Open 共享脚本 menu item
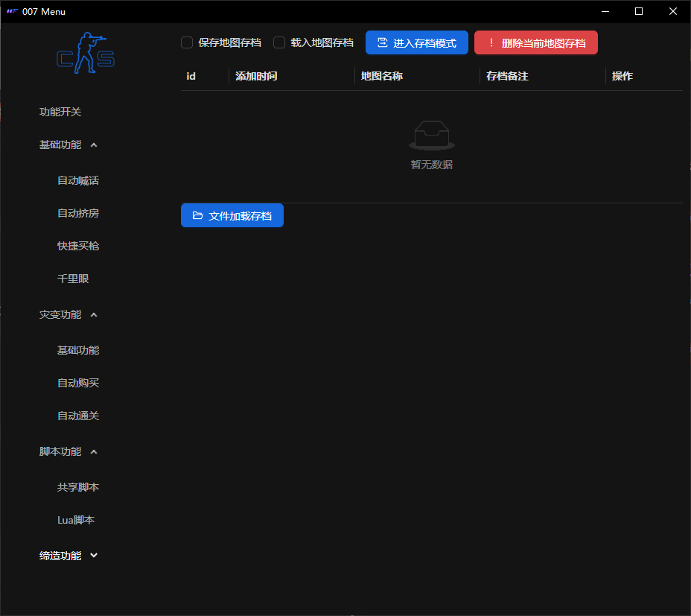Screen dimensions: 691x616 coord(78,487)
